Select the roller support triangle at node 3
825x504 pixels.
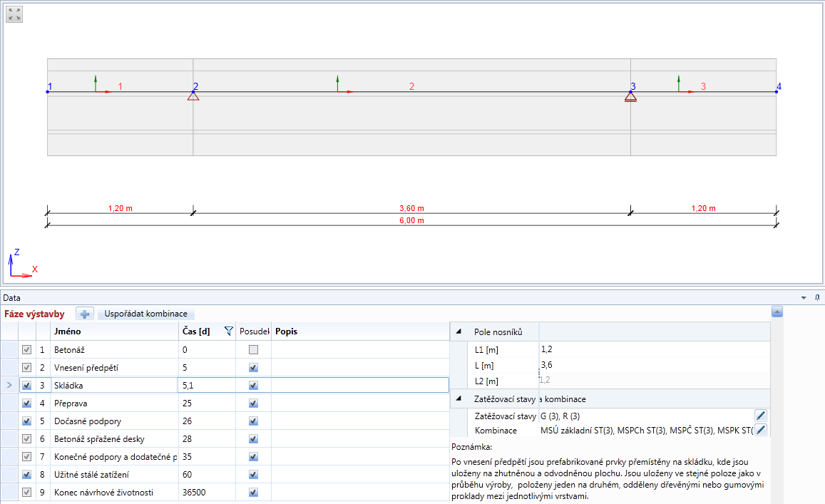coord(630,96)
